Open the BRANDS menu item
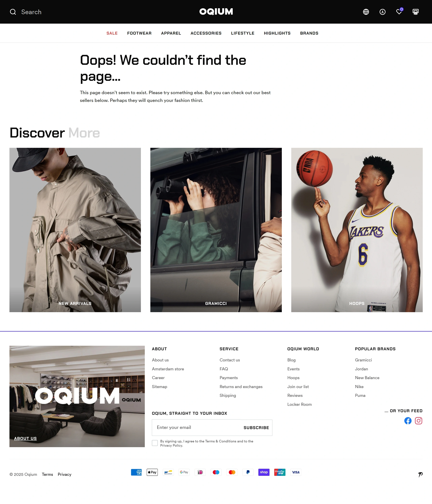This screenshot has width=432, height=504. click(309, 33)
